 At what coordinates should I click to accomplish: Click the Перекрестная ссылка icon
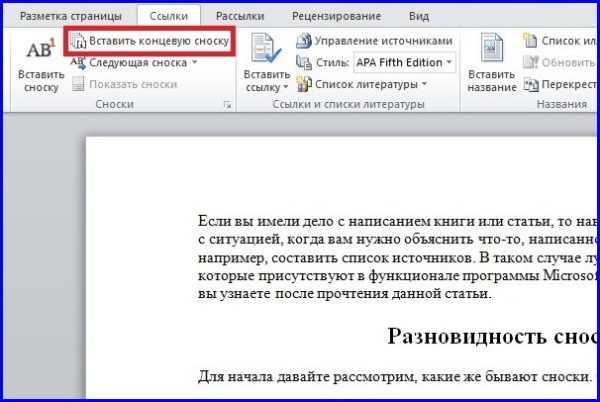click(528, 83)
